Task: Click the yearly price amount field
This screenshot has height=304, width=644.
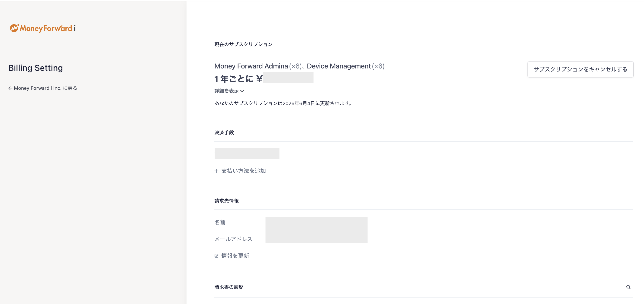Action: click(288, 78)
